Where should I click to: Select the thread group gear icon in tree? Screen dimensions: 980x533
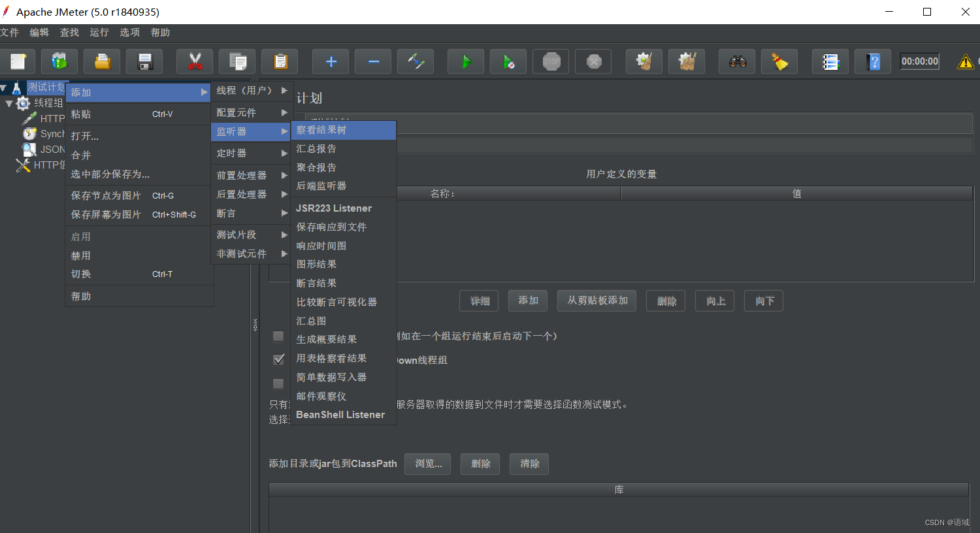[x=24, y=103]
